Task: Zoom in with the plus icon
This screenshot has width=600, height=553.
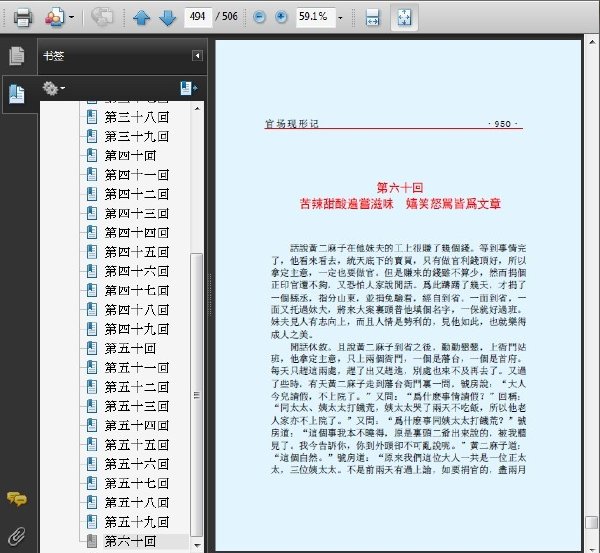Action: (281, 17)
